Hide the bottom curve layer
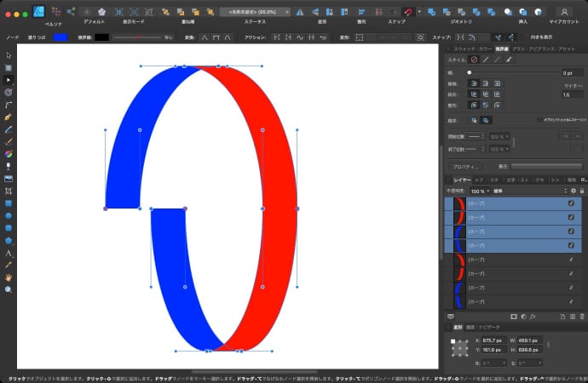Viewport: 588px width, 383px height. click(x=571, y=300)
